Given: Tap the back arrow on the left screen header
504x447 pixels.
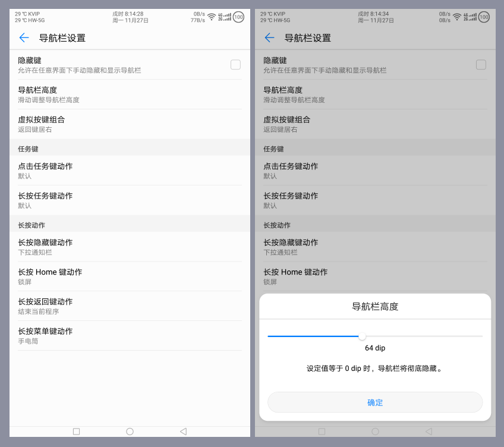Looking at the screenshot, I should (x=24, y=38).
